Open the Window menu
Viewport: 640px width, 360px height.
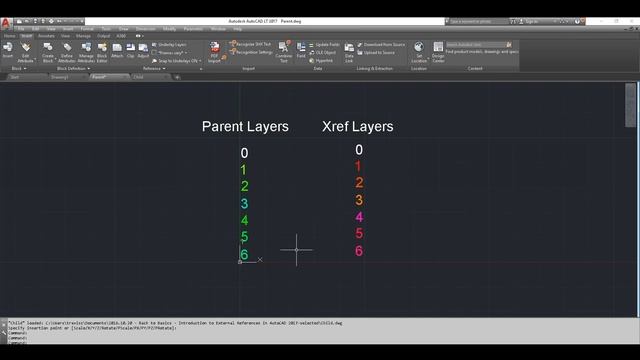(218, 29)
